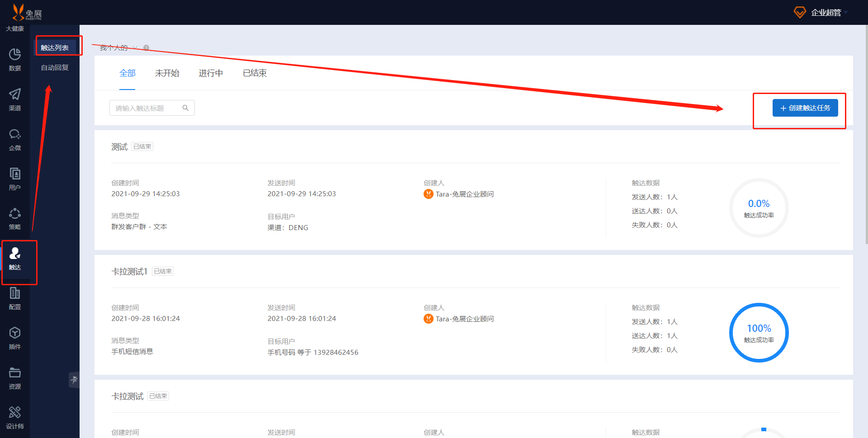Click the search magnifier icon
Viewport: 868px width, 438px height.
point(185,108)
